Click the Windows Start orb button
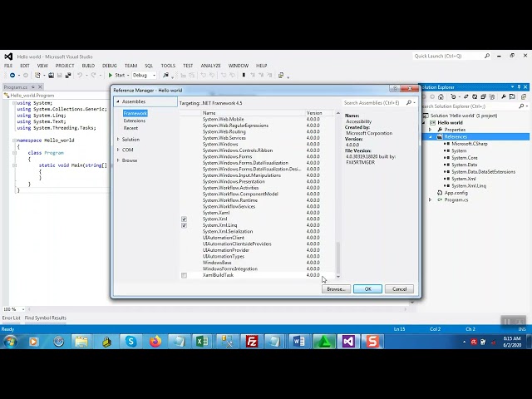532x399 pixels. click(10, 342)
